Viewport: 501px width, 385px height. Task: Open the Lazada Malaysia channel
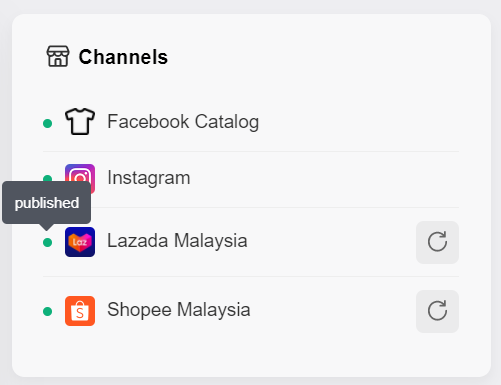coord(177,241)
